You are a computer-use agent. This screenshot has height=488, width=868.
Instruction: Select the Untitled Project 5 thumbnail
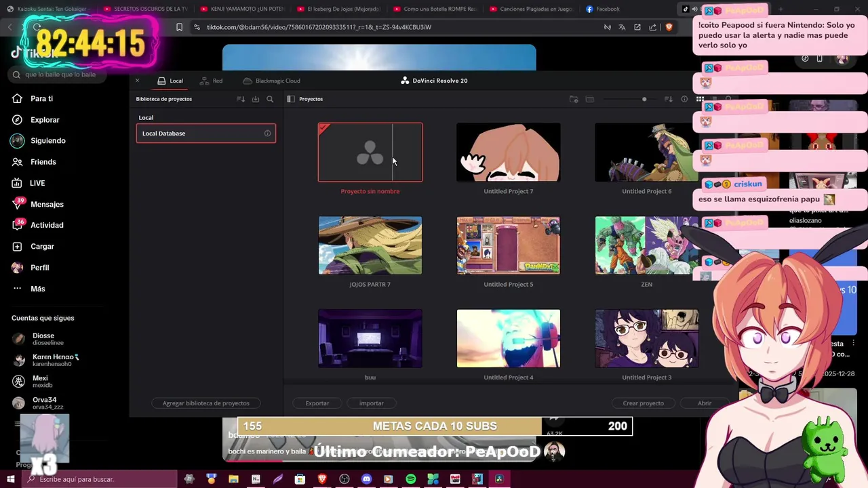(x=509, y=245)
